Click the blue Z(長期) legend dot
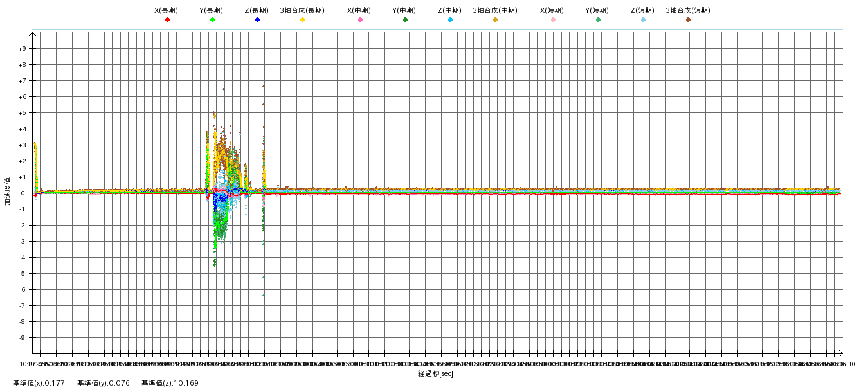 (257, 20)
